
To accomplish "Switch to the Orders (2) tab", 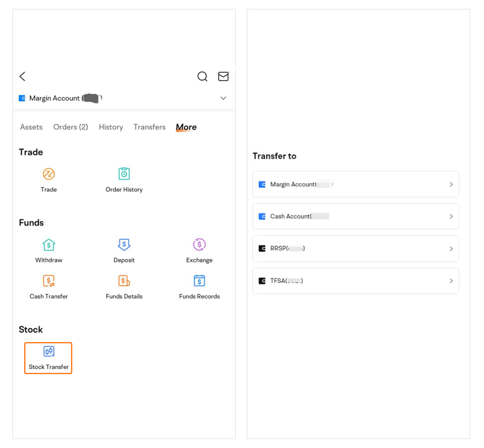I will pyautogui.click(x=71, y=127).
